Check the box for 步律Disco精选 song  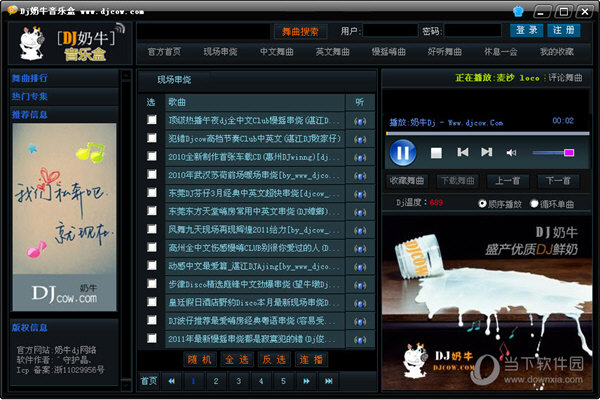pos(152,283)
